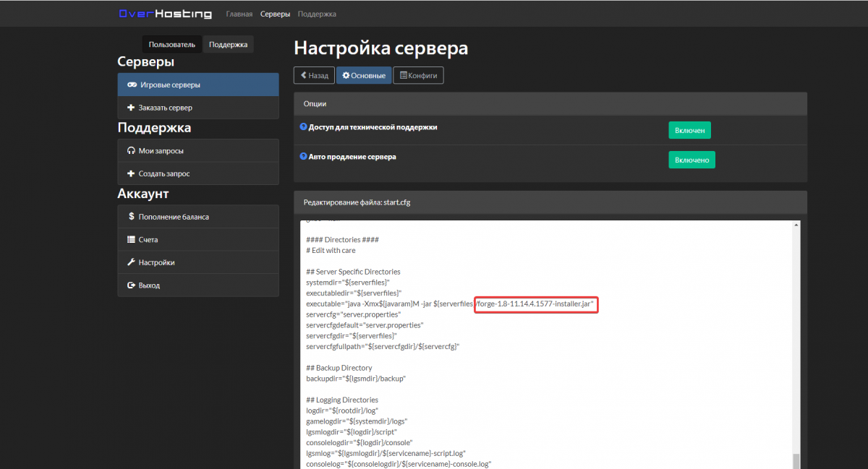Open Создать запрос in sidebar
The width and height of the screenshot is (868, 469).
tap(198, 173)
